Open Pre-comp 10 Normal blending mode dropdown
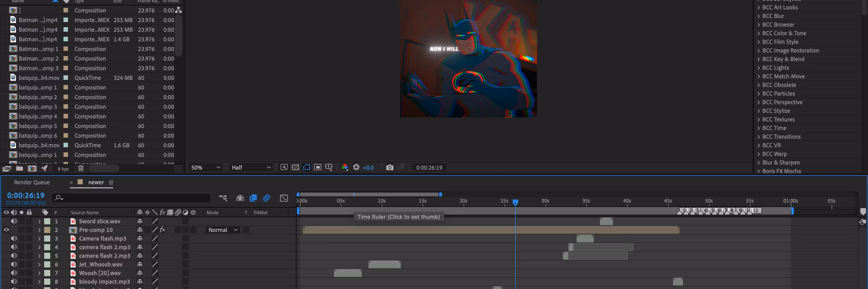The height and width of the screenshot is (289, 868). click(223, 230)
